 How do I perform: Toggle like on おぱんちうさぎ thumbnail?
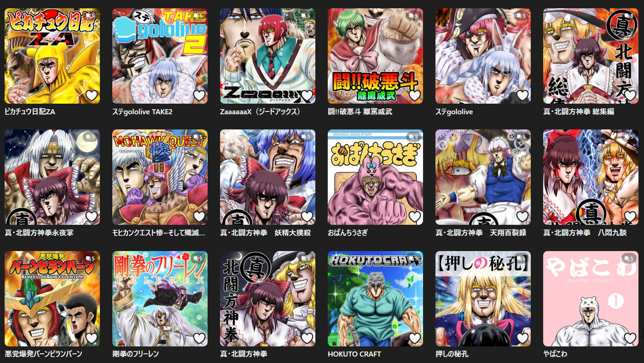point(415,217)
